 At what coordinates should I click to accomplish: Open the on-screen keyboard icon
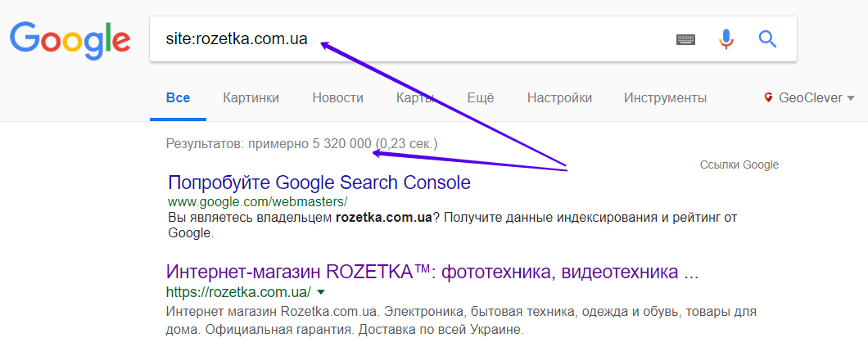685,39
